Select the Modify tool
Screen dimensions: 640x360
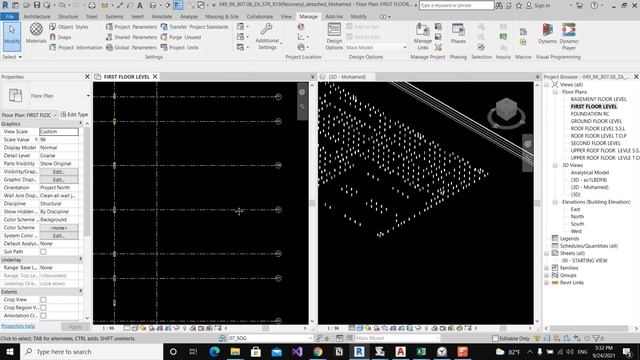[x=12, y=36]
